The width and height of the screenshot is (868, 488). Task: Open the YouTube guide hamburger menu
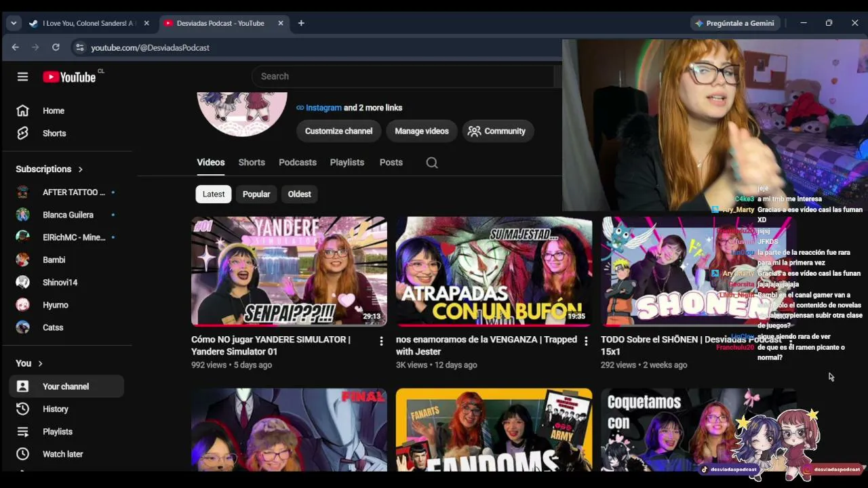tap(22, 77)
